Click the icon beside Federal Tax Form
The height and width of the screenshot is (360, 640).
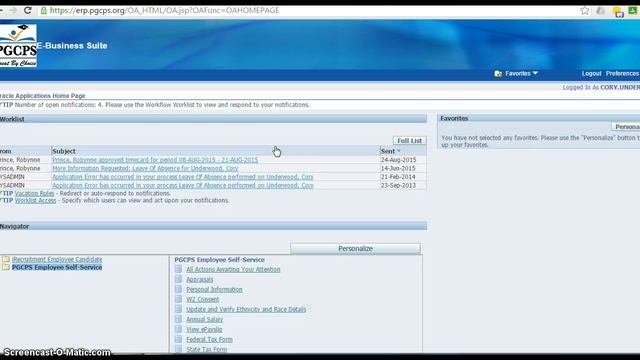[178, 339]
